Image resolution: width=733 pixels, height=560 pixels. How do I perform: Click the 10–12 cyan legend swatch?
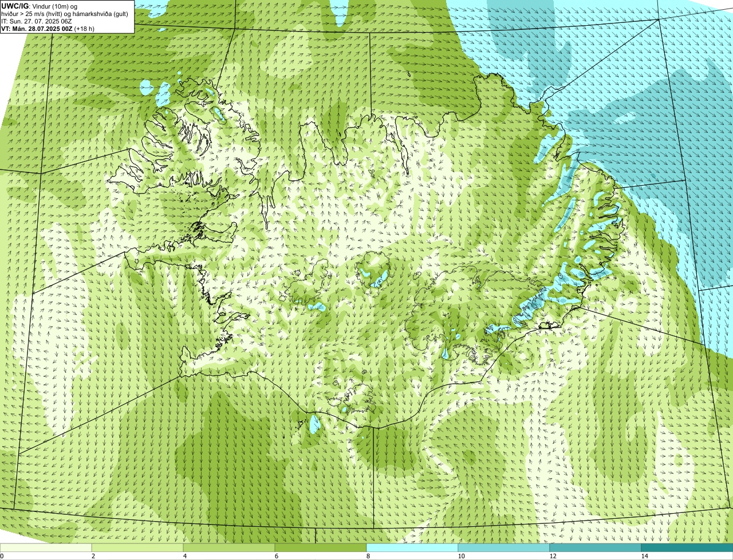(504, 547)
